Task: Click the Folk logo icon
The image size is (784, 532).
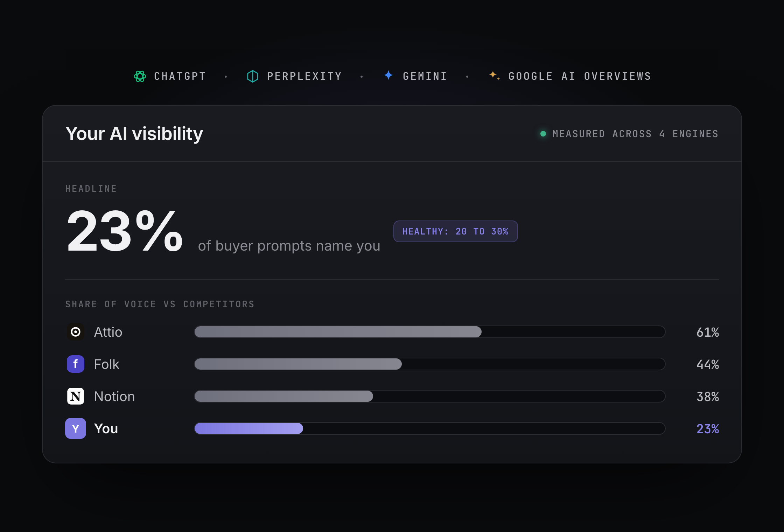Action: tap(76, 364)
